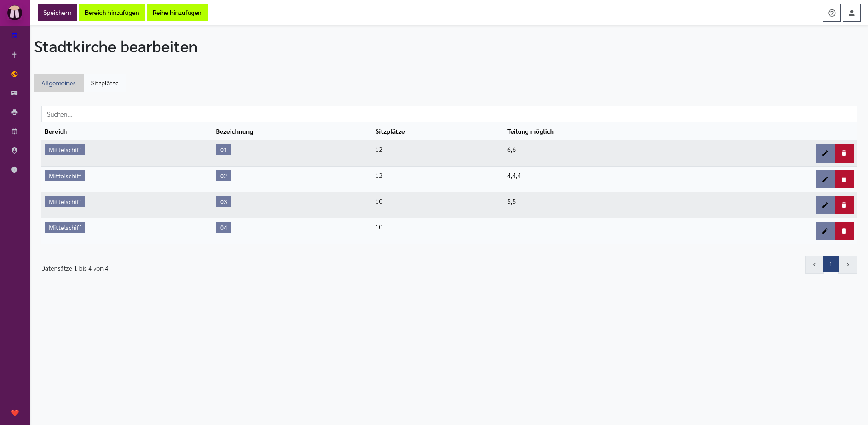Switch to the Allgemeines tab
This screenshot has height=425, width=868.
[59, 83]
